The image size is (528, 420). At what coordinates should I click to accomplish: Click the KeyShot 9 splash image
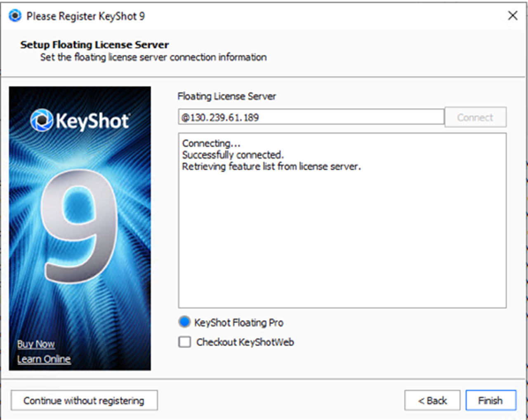(x=80, y=228)
